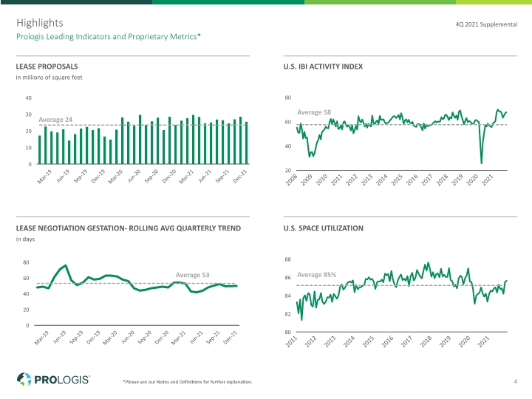Click the Prologis Leading Indicators subtitle
This screenshot has height=399, width=532.
(x=109, y=37)
